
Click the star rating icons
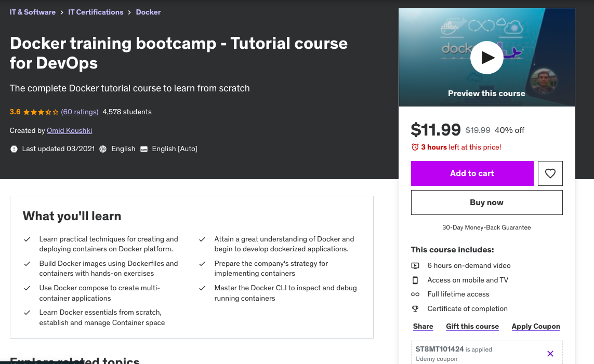pos(41,112)
